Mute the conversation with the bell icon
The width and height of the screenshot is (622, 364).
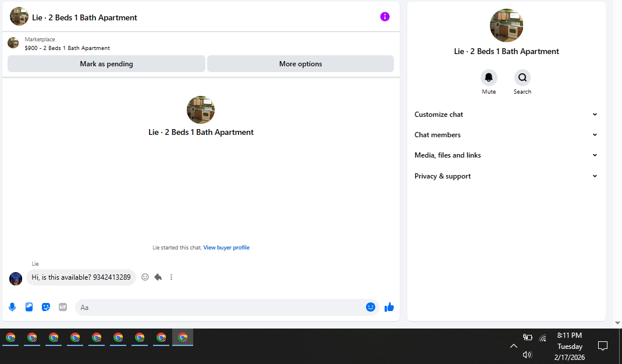click(489, 77)
